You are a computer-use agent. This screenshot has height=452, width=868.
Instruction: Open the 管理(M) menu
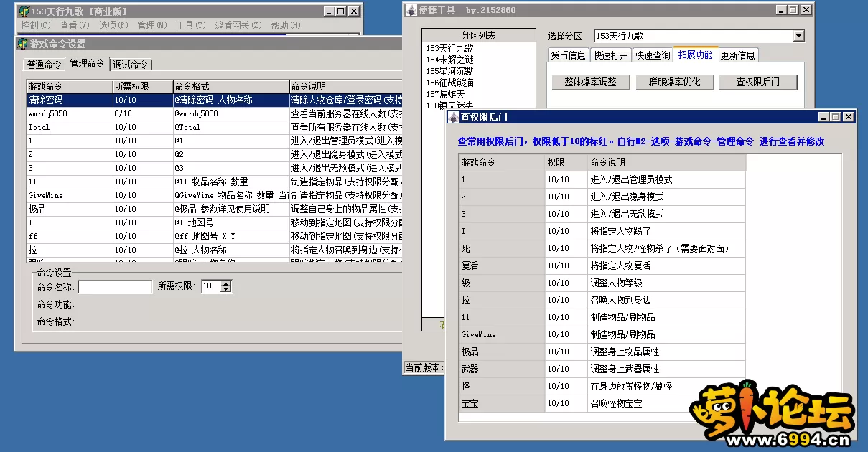tap(152, 25)
